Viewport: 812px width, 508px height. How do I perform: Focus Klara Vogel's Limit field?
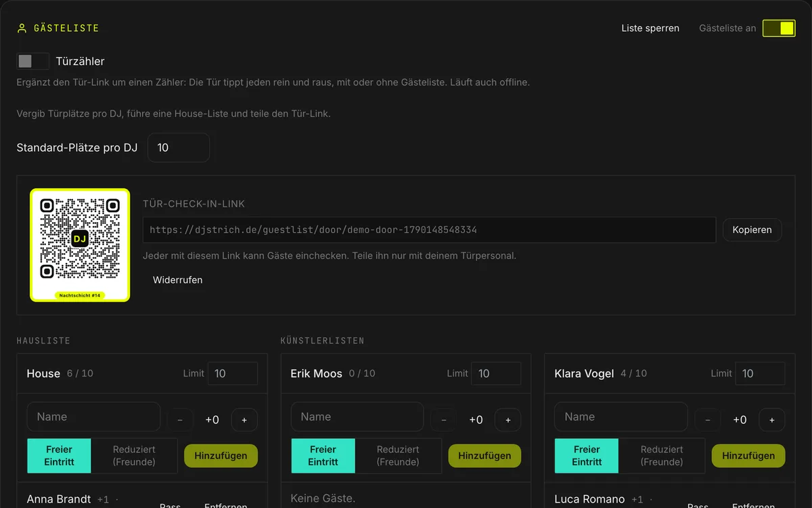[760, 373]
